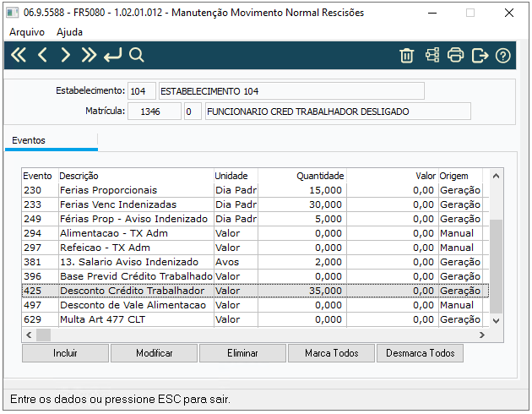Go to next record arrow
The height and width of the screenshot is (414, 532).
pyautogui.click(x=66, y=55)
